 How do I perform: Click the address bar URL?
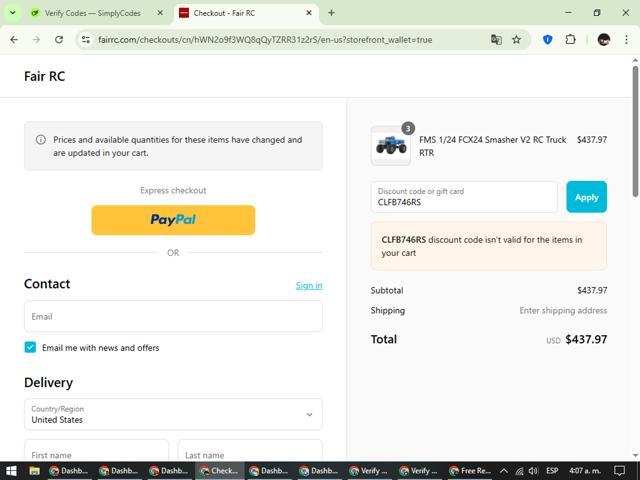click(x=265, y=40)
